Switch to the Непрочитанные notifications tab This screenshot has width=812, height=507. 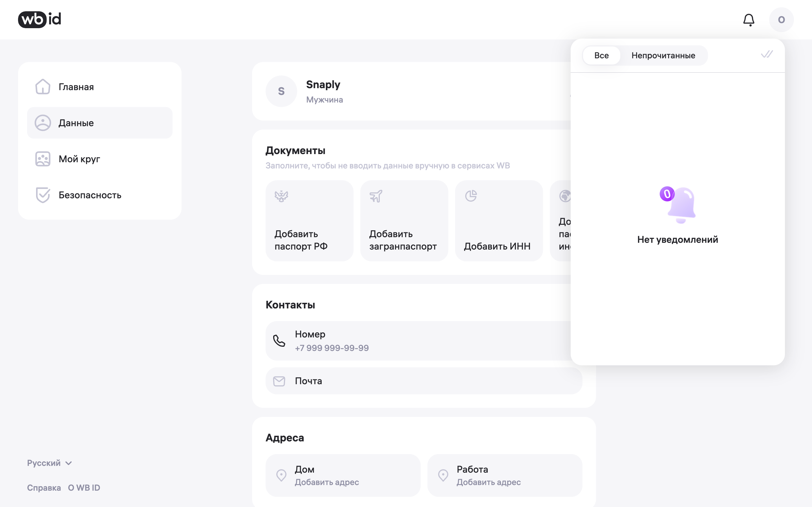(x=663, y=55)
